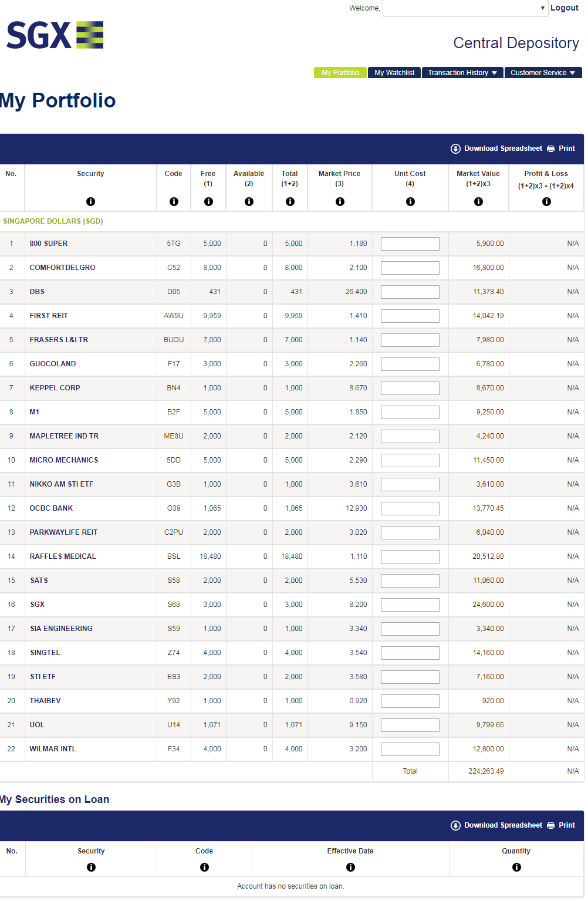Focus Unit Cost field for DBS
This screenshot has width=588, height=901.
[x=410, y=292]
